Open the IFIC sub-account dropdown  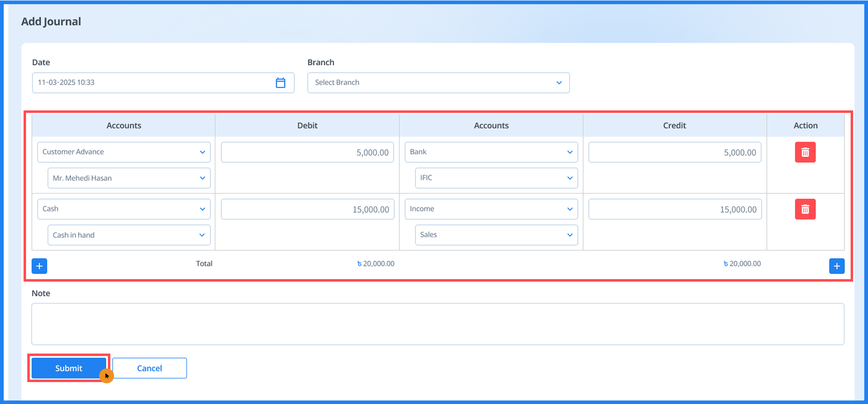point(496,178)
